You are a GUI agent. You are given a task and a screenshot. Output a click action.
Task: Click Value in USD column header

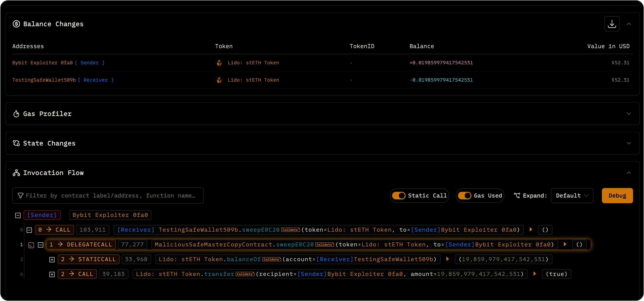click(608, 46)
